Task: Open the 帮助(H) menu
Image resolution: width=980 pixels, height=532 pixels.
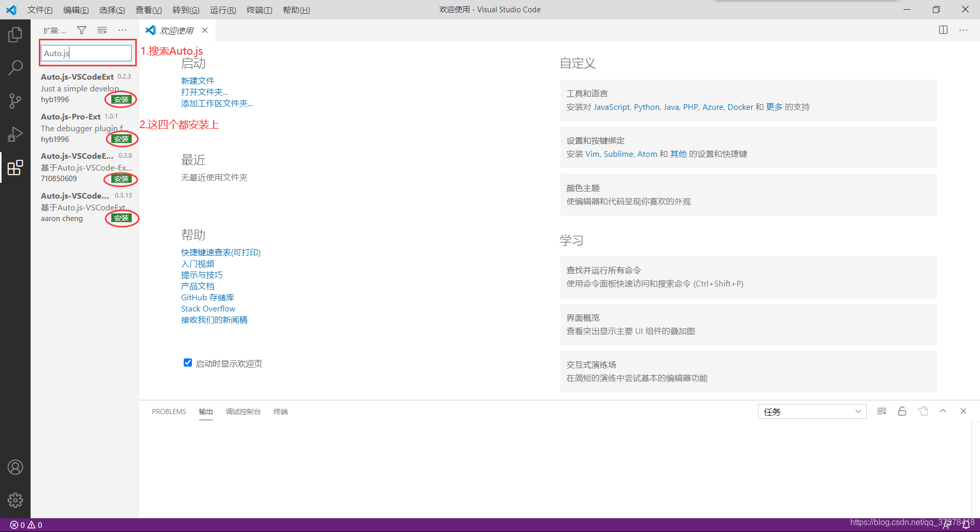Action: 297,10
